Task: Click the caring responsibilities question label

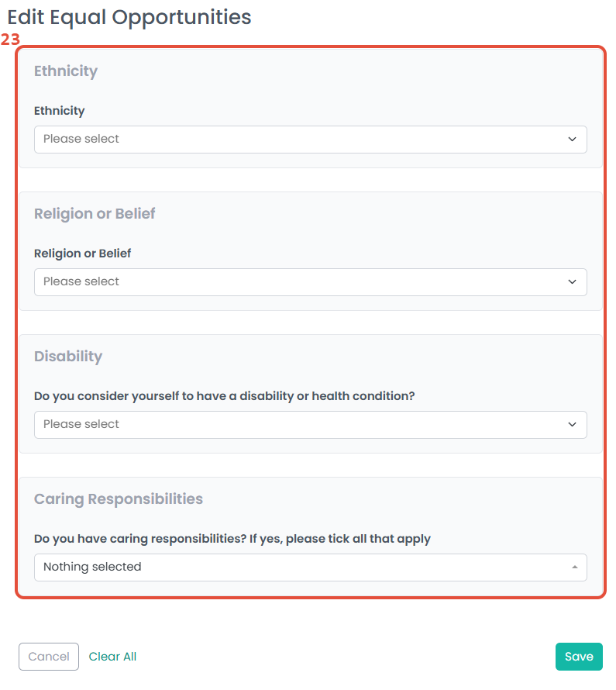Action: pos(232,539)
